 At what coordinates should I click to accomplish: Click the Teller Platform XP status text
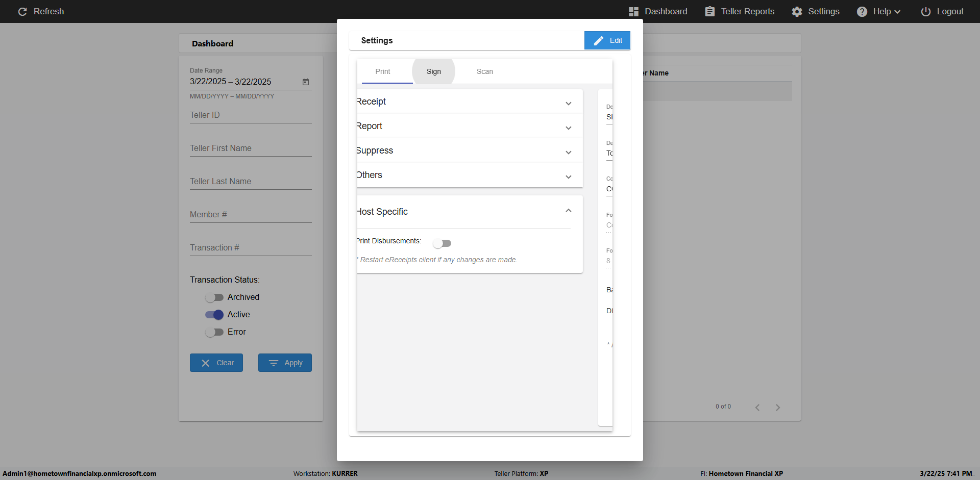point(521,473)
